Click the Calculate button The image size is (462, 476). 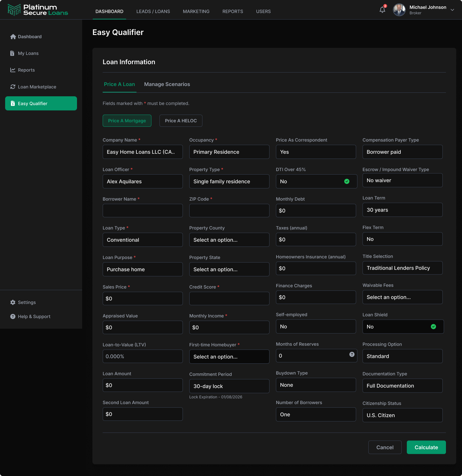[426, 447]
